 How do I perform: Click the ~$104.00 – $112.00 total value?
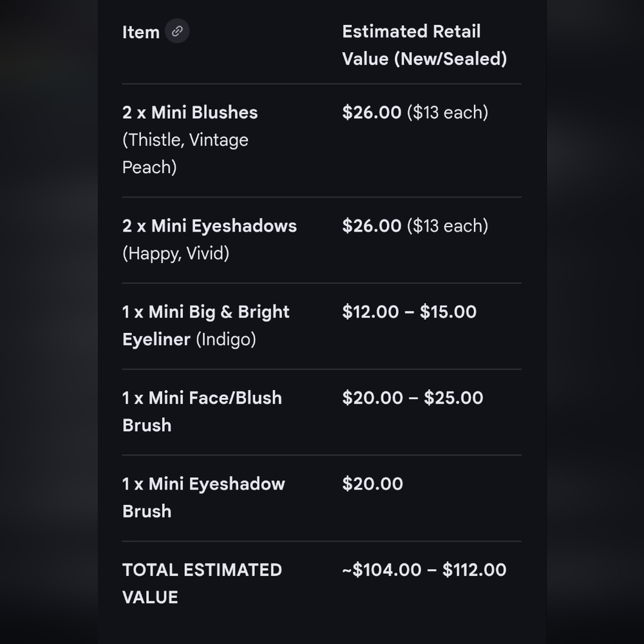(424, 570)
